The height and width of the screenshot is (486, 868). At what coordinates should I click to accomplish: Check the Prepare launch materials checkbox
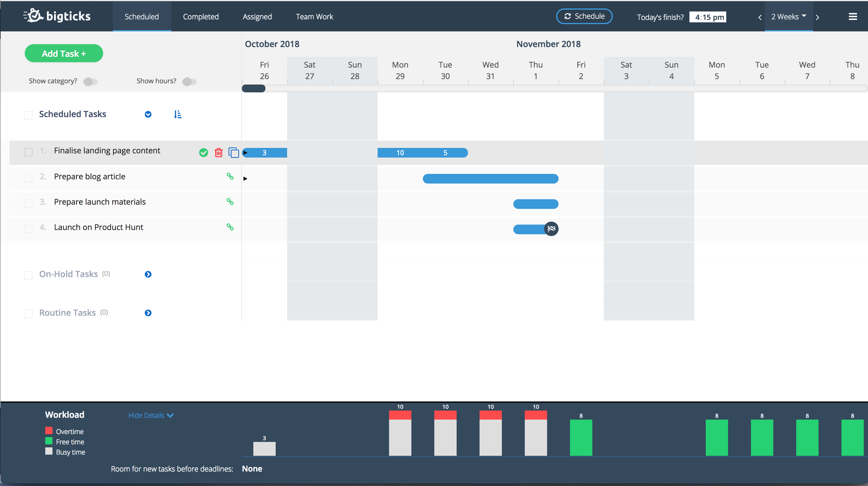pos(28,203)
